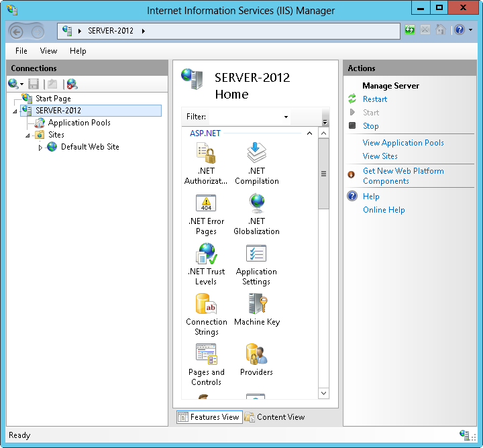Collapse the SERVER-2012 tree node
The width and height of the screenshot is (483, 448).
pyautogui.click(x=15, y=111)
